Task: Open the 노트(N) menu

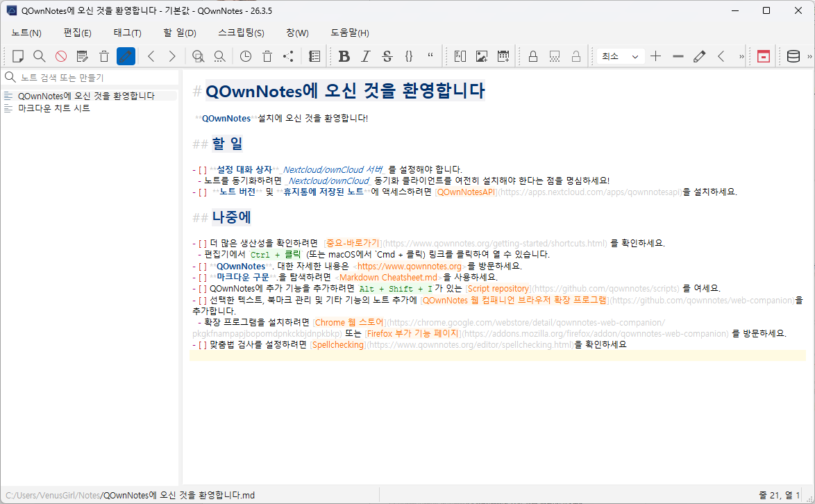Action: [26, 33]
